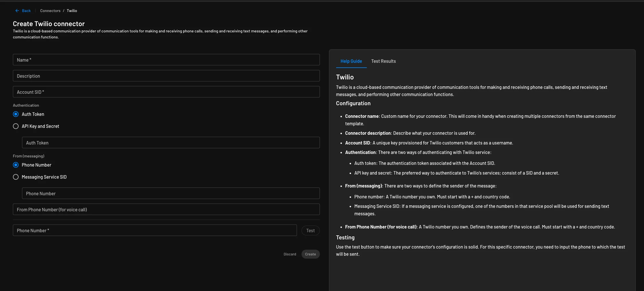
Task: Select the API Key and Secret authentication method
Action: pos(16,126)
